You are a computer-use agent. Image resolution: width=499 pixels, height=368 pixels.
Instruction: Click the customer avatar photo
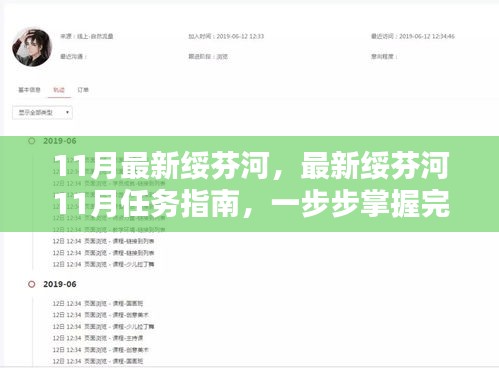click(32, 47)
